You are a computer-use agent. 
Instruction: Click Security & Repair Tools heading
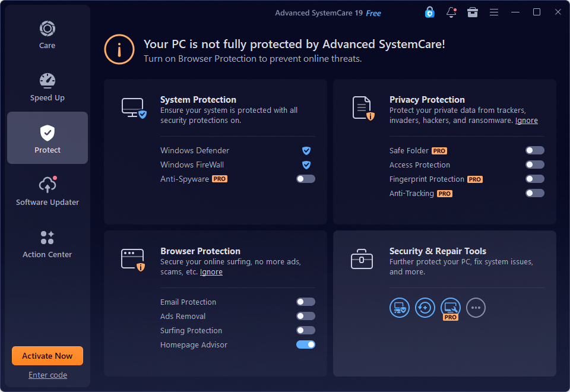pos(438,251)
